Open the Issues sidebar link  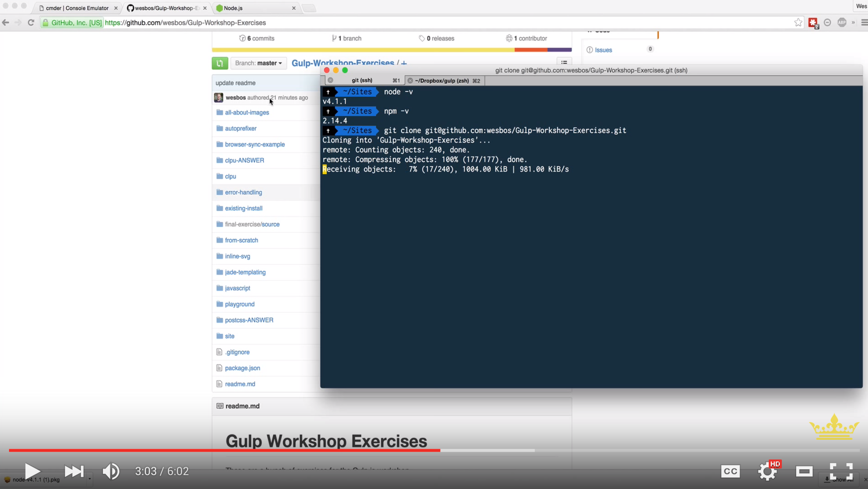point(603,50)
